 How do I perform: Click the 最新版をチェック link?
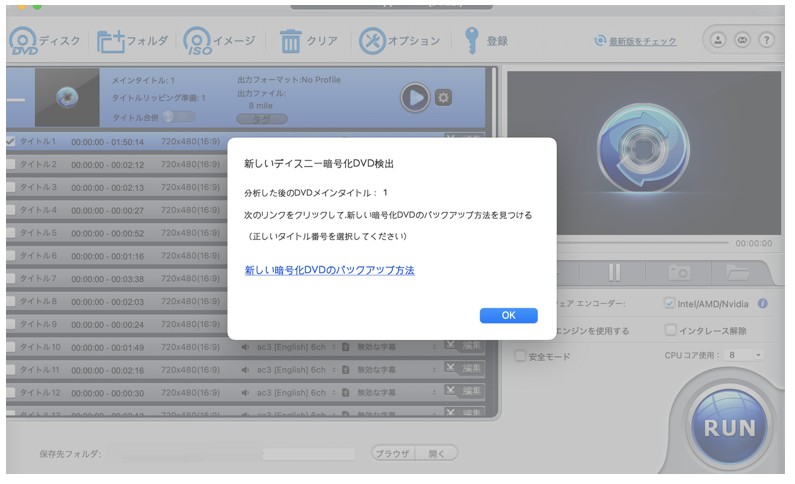tap(642, 42)
